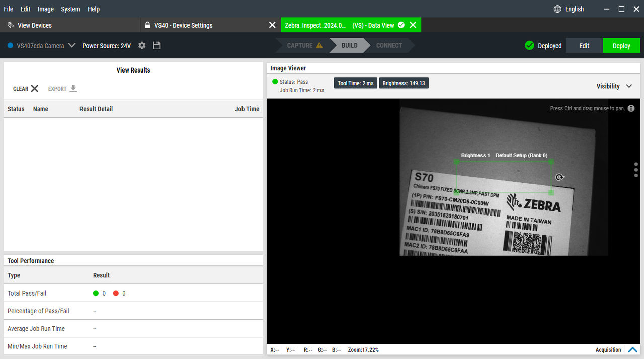Click the Status column header
The height and width of the screenshot is (359, 644).
click(16, 109)
